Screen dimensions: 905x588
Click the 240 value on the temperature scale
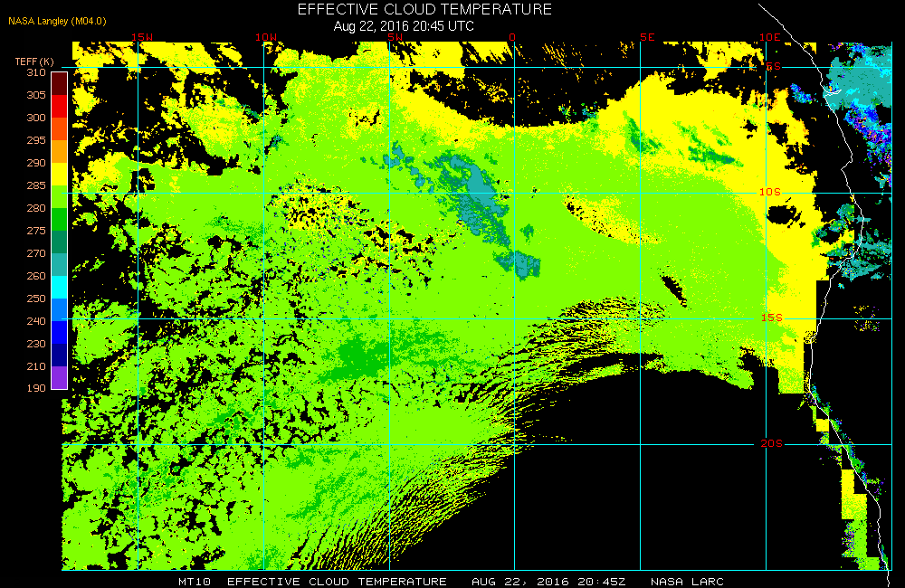[36, 321]
